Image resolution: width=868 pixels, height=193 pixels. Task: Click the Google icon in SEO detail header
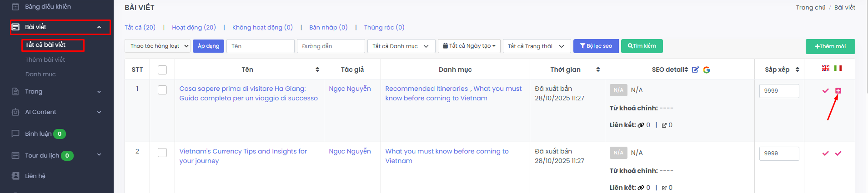tap(707, 69)
